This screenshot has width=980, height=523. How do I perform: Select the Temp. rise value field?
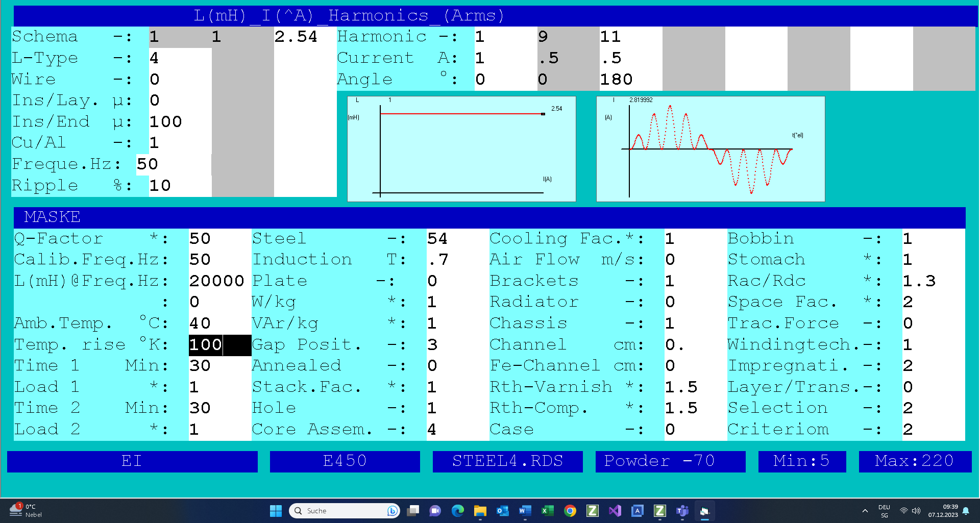click(x=219, y=345)
